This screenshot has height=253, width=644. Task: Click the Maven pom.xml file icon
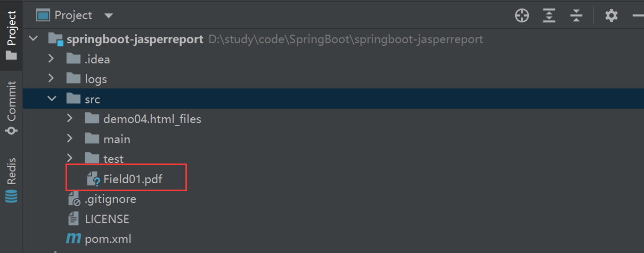coord(73,239)
